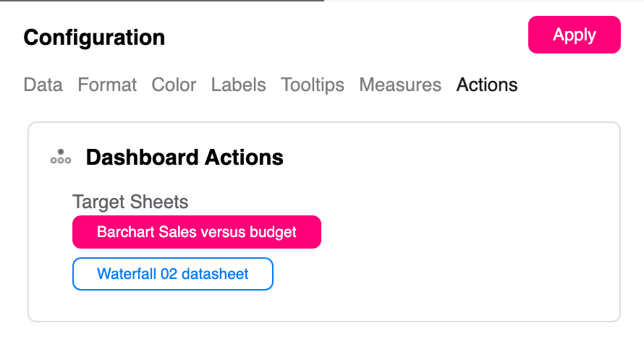Deselect Barchart Sales versus budget target sheet
644x344 pixels.
coord(197,232)
